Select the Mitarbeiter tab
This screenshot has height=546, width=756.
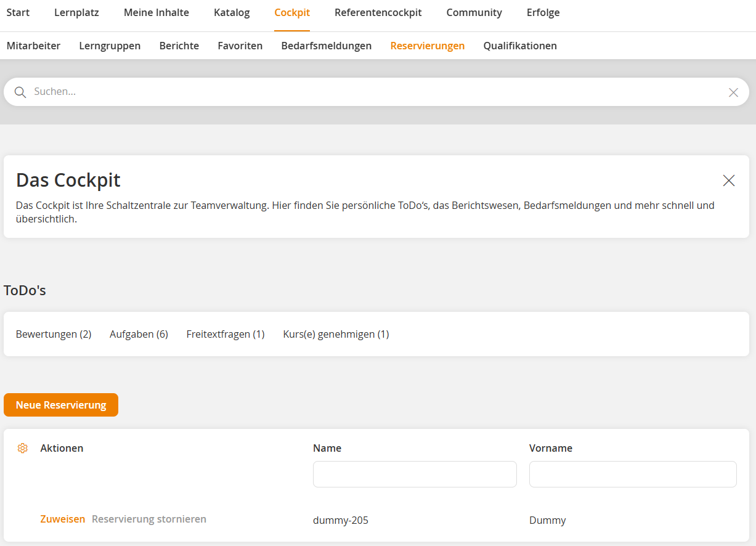(34, 46)
